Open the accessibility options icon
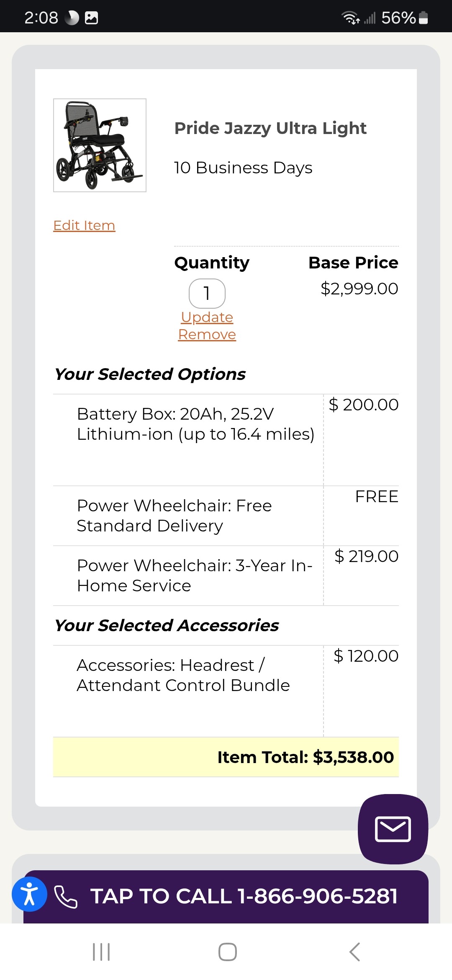Viewport: 452px width, 980px height. (29, 894)
